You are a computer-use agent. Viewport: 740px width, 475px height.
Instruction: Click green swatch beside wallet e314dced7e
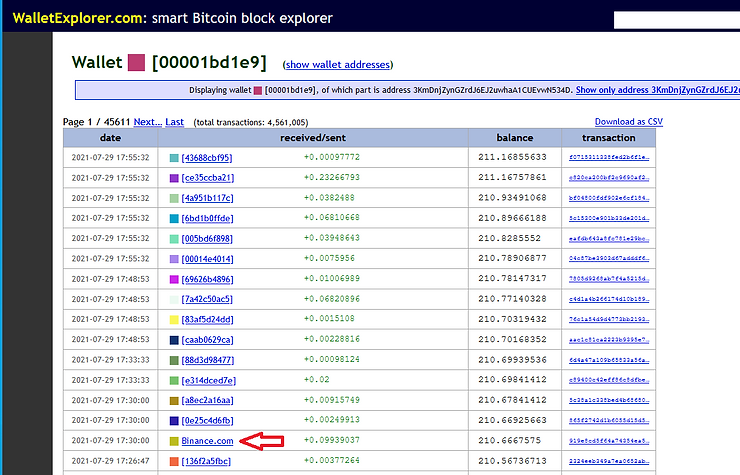[x=174, y=380]
